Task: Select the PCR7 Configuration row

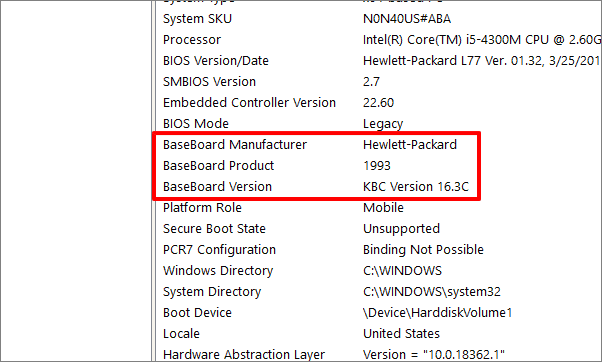Action: click(379, 250)
